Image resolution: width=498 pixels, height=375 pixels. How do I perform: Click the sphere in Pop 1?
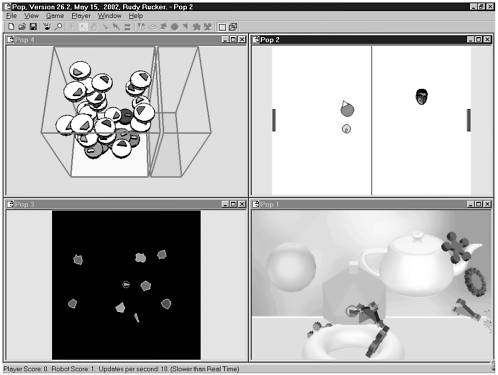(291, 267)
